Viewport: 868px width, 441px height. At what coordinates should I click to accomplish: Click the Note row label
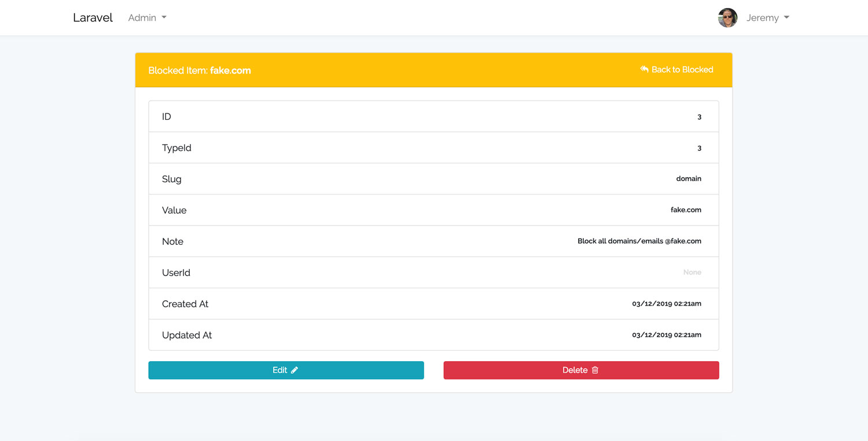pyautogui.click(x=172, y=241)
